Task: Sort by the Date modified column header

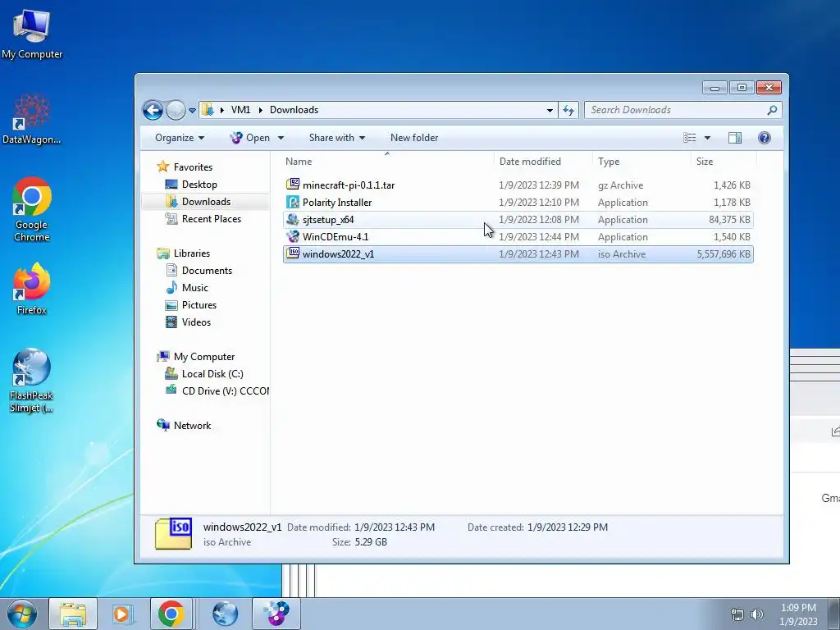Action: tap(544, 162)
